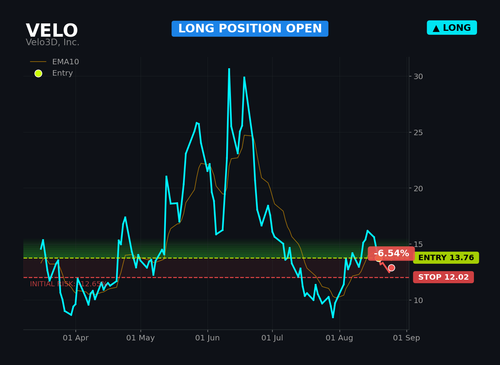The height and width of the screenshot is (365, 500).
Task: Click the 01 Sep axis label
Action: pyautogui.click(x=406, y=338)
